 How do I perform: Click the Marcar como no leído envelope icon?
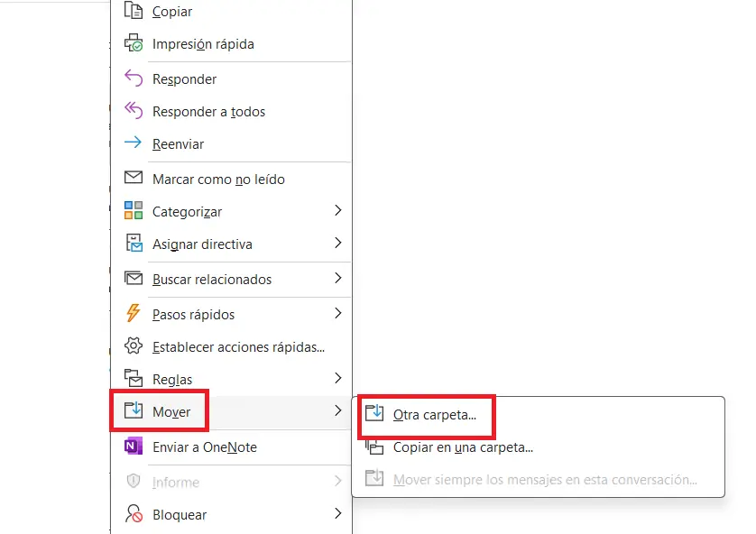click(x=133, y=179)
